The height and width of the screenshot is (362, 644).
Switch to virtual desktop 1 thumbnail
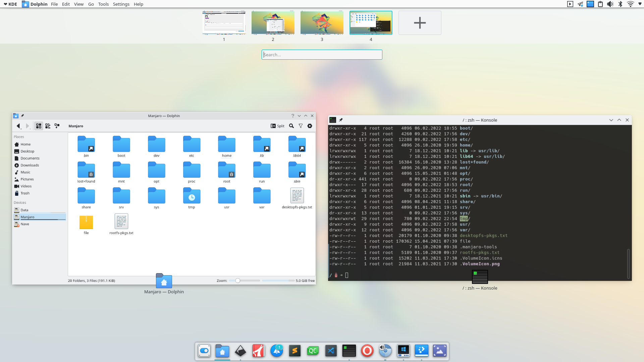(224, 23)
